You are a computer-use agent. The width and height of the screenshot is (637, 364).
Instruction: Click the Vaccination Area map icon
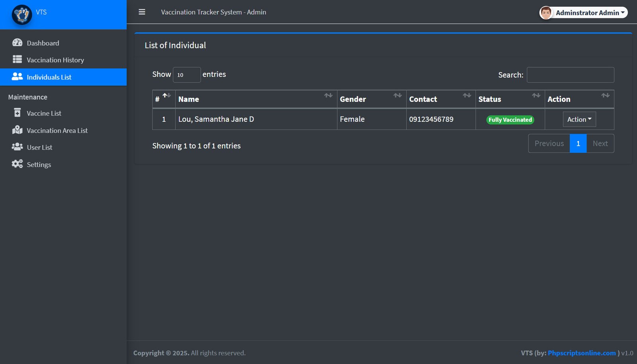pyautogui.click(x=17, y=130)
